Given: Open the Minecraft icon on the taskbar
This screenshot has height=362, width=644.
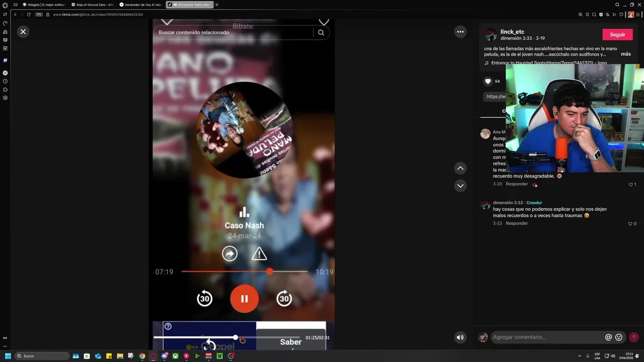Looking at the screenshot, I should [x=219, y=356].
